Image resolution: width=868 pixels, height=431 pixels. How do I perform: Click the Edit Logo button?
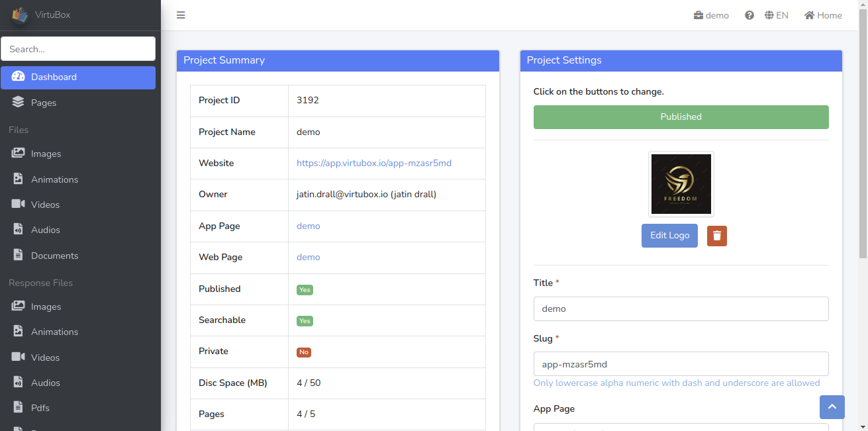pyautogui.click(x=669, y=236)
